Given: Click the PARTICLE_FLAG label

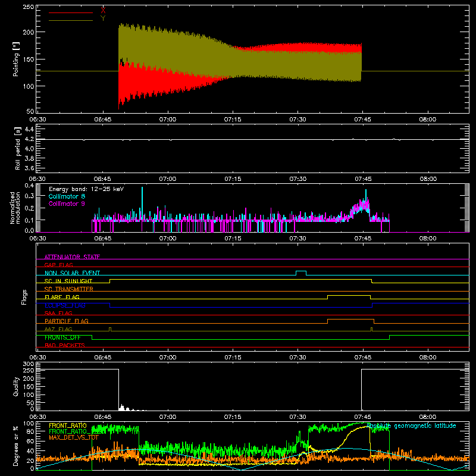Looking at the screenshot, I should 67,321.
